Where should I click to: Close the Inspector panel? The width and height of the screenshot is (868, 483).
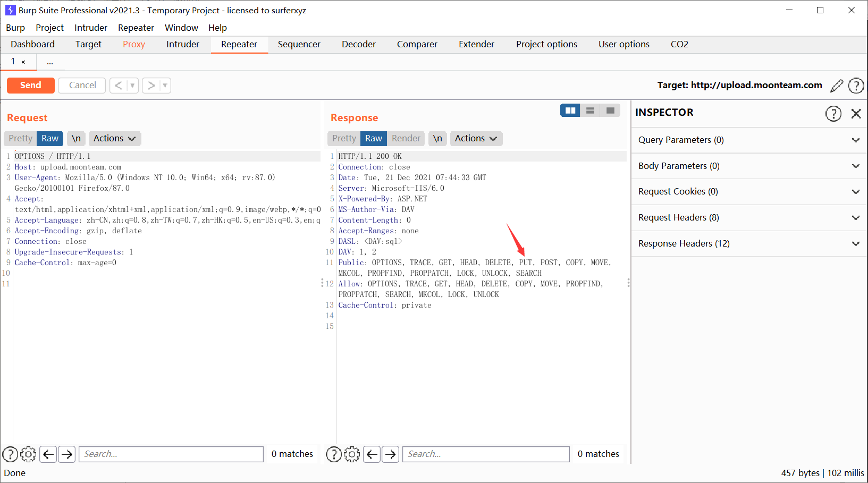(x=856, y=113)
